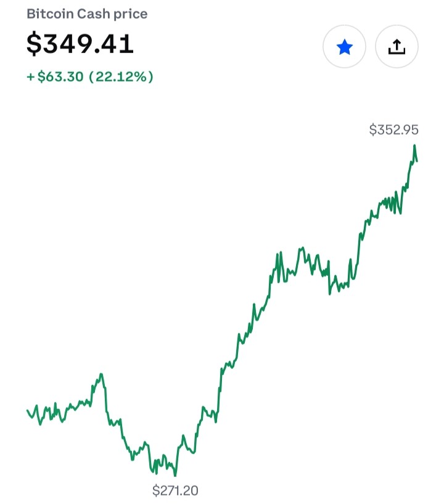Image resolution: width=444 pixels, height=504 pixels.
Task: Click the $349.41 current price
Action: [80, 44]
